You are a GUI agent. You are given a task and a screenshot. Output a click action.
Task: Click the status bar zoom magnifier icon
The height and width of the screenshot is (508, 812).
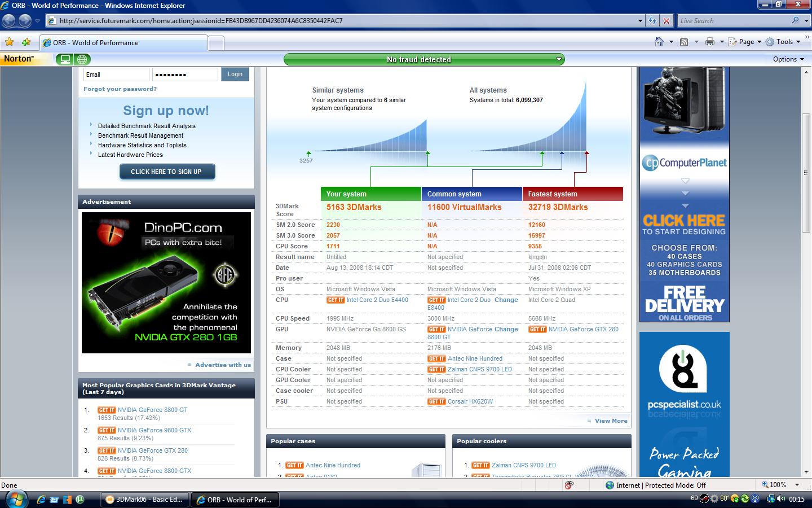(765, 485)
